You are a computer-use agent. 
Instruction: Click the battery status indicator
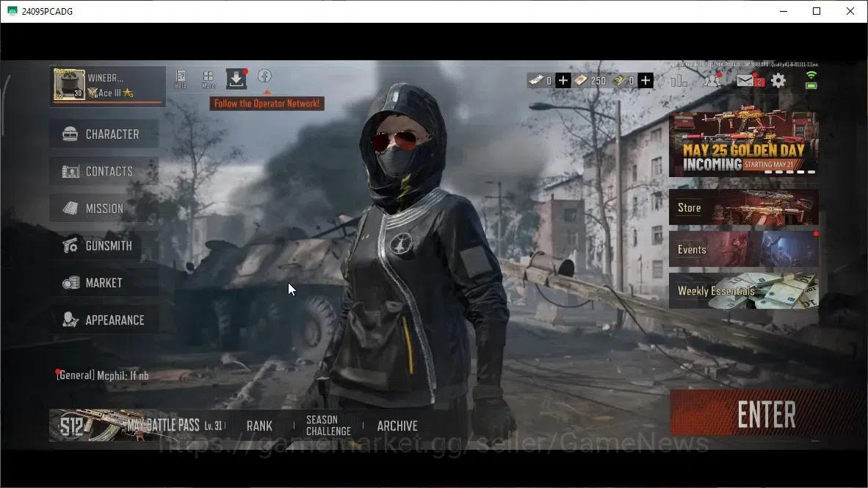tap(811, 86)
